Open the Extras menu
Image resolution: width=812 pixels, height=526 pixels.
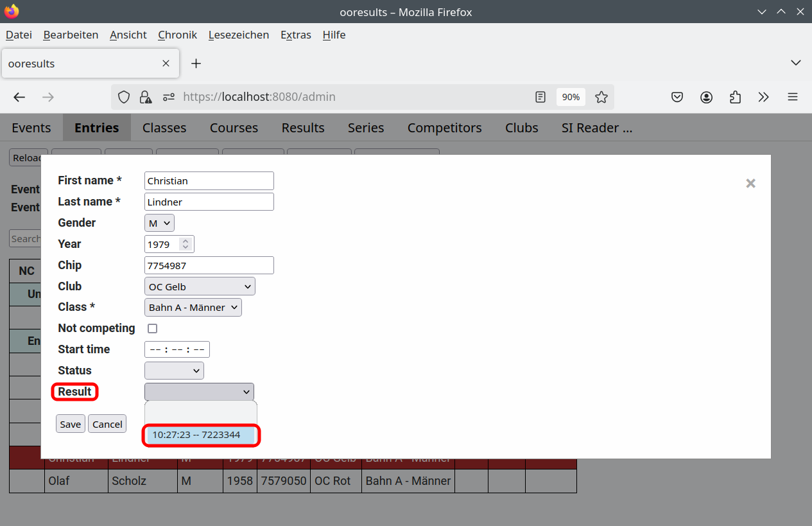coord(296,35)
